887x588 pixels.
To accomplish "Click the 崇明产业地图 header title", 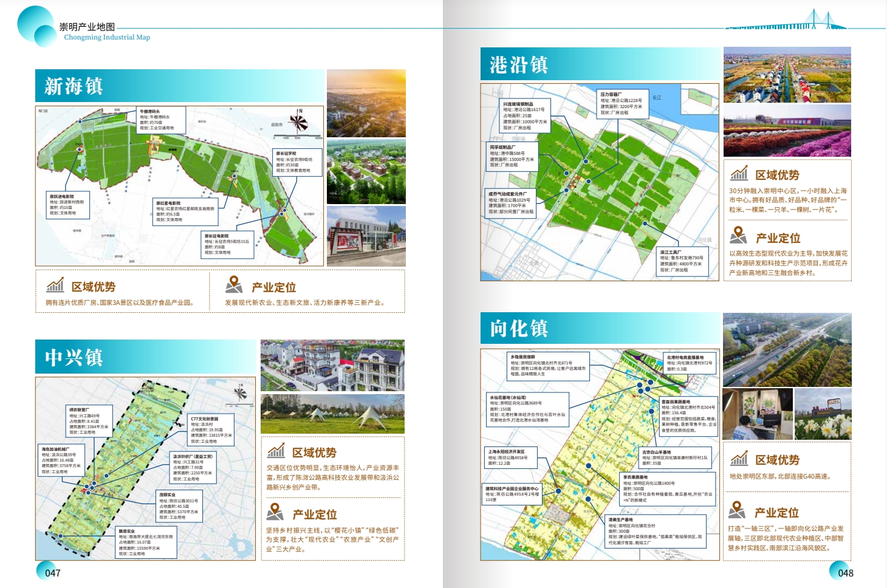I will point(87,27).
